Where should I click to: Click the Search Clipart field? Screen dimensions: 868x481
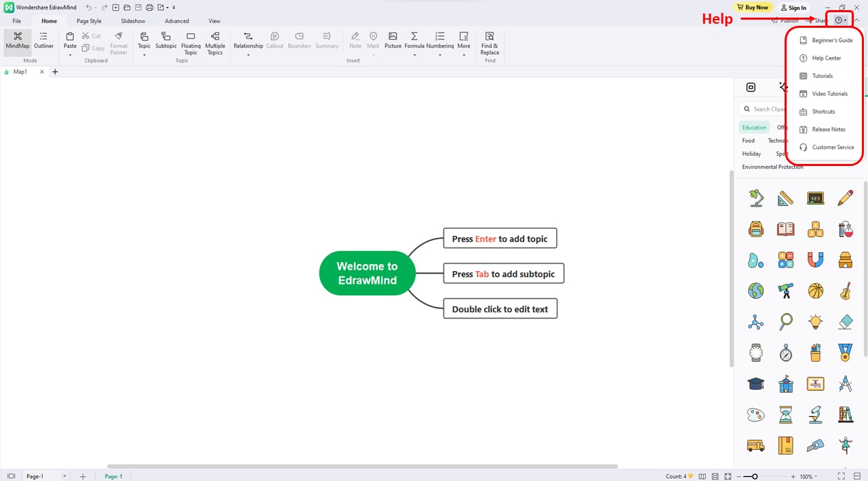coord(762,108)
